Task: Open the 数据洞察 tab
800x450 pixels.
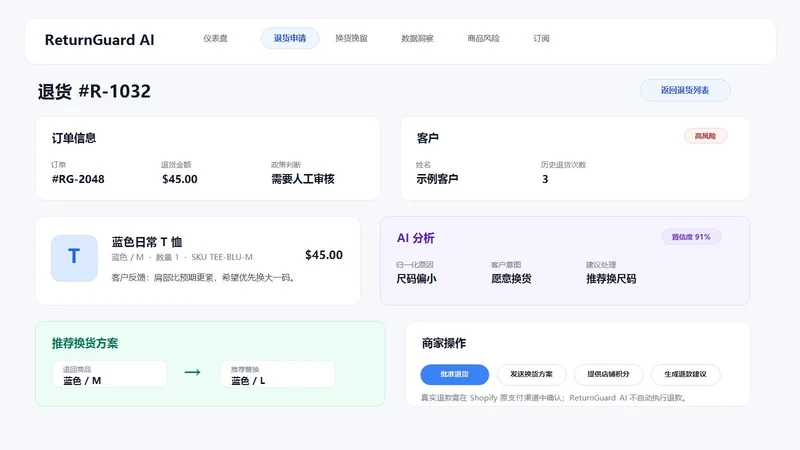Action: tap(417, 38)
